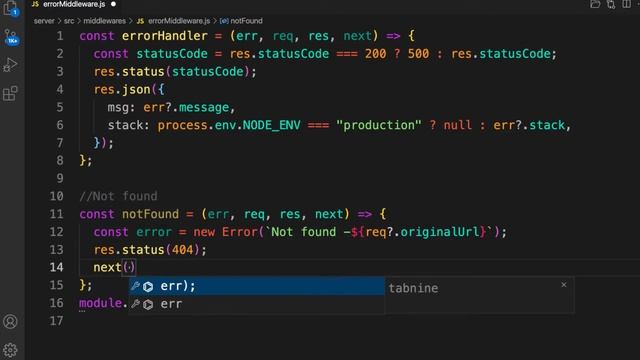The height and width of the screenshot is (360, 640).
Task: Click line number 17 in gutter
Action: click(57, 321)
